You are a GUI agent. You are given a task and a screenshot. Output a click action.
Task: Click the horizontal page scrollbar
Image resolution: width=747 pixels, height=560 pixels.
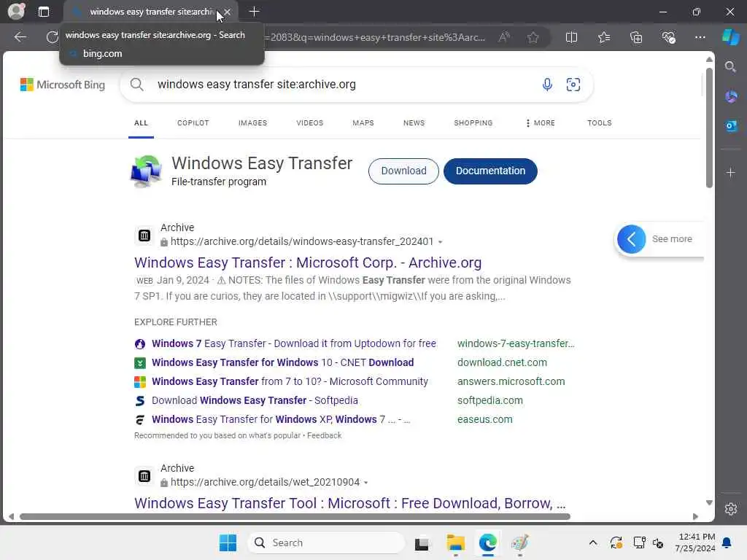(295, 517)
